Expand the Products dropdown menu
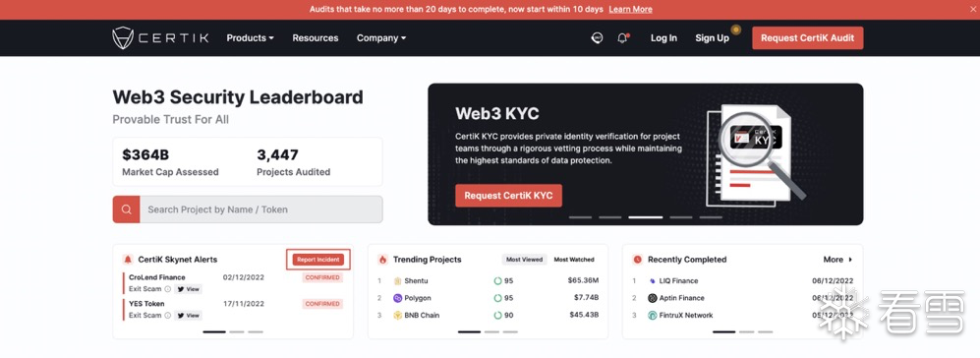This screenshot has height=358, width=980. pos(250,38)
